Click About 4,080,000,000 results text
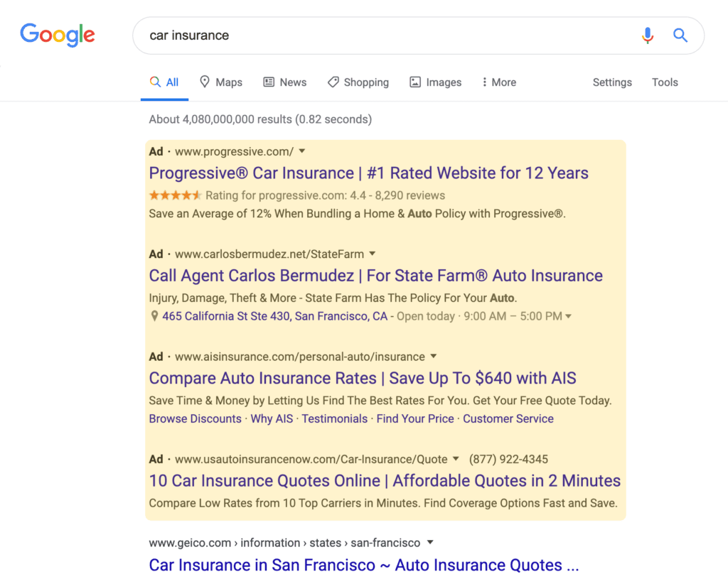 coord(260,119)
